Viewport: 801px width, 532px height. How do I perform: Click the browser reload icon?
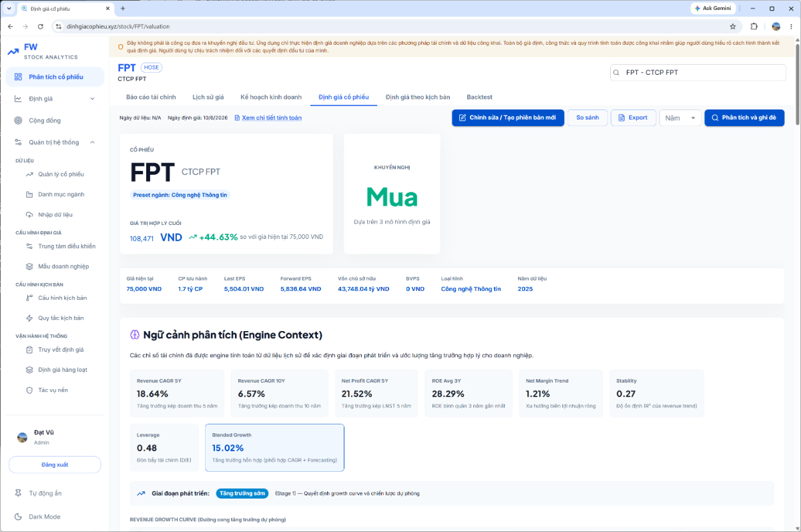pyautogui.click(x=41, y=27)
